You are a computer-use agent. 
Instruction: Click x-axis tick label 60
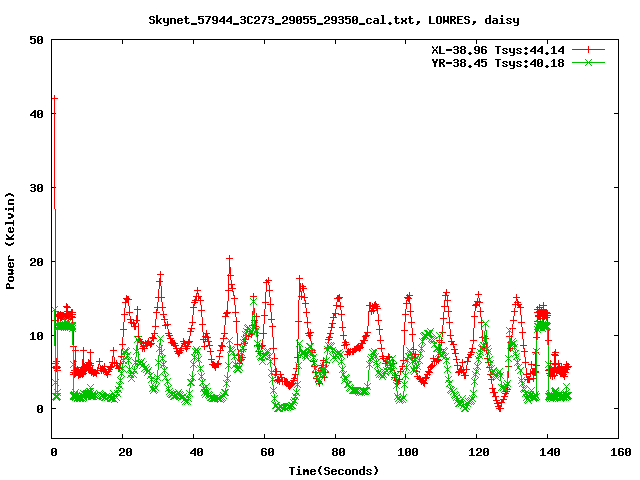pyautogui.click(x=267, y=452)
